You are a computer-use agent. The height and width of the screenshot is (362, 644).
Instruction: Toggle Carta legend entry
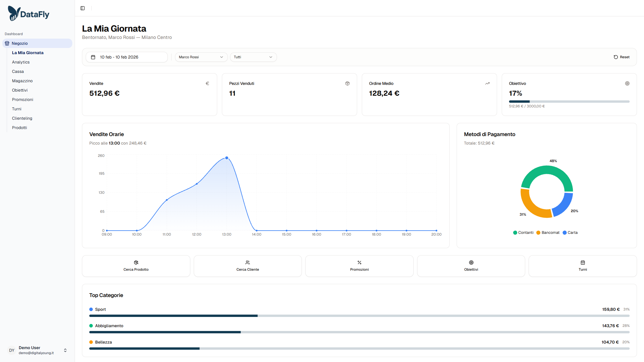pos(570,233)
